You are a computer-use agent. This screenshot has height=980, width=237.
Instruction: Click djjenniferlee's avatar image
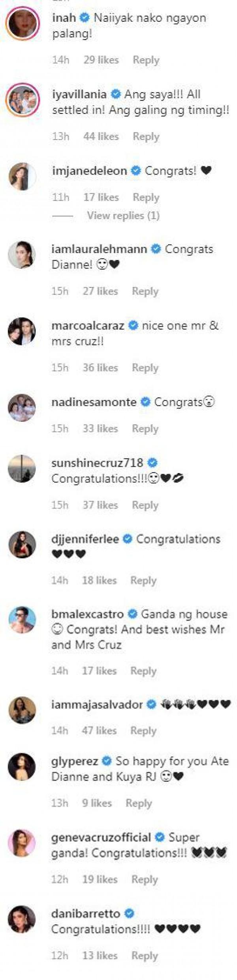(x=22, y=544)
